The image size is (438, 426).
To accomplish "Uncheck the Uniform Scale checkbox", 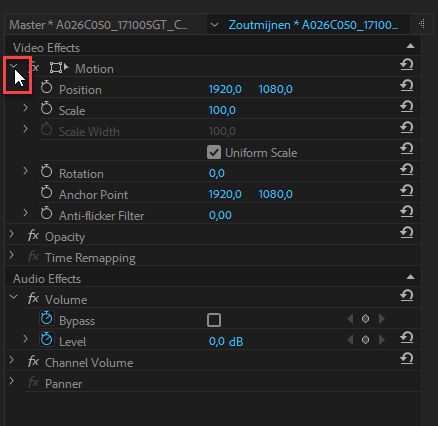I will [214, 152].
